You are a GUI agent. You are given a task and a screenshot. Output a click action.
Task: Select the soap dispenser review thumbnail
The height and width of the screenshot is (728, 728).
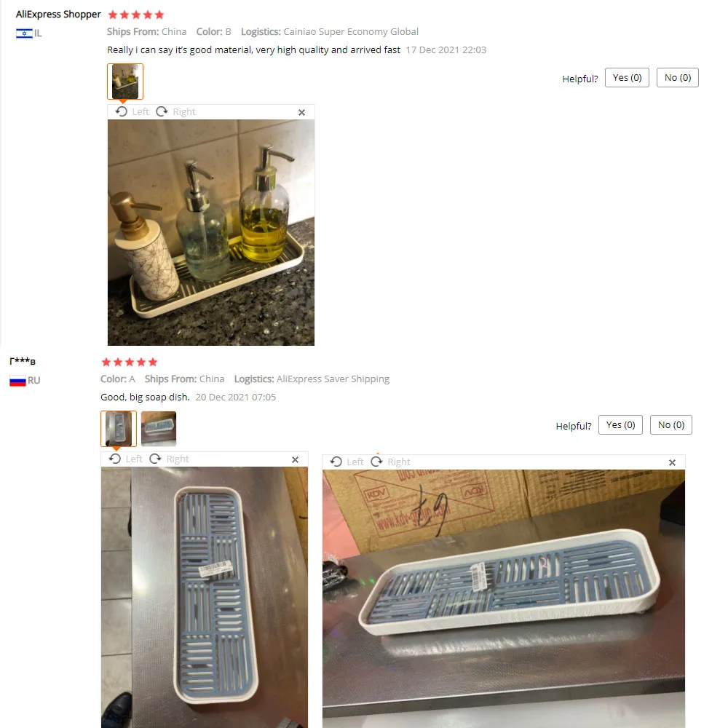pos(125,82)
